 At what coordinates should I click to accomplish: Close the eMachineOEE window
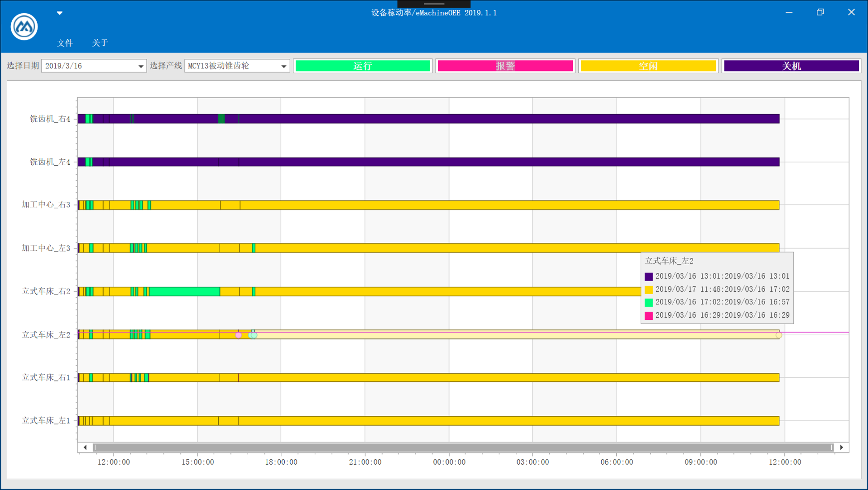(851, 13)
